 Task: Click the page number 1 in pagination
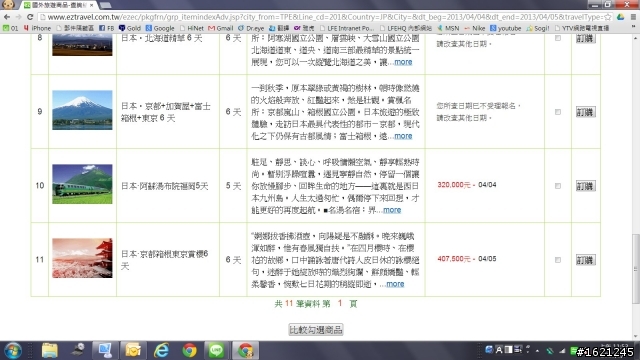click(x=340, y=303)
